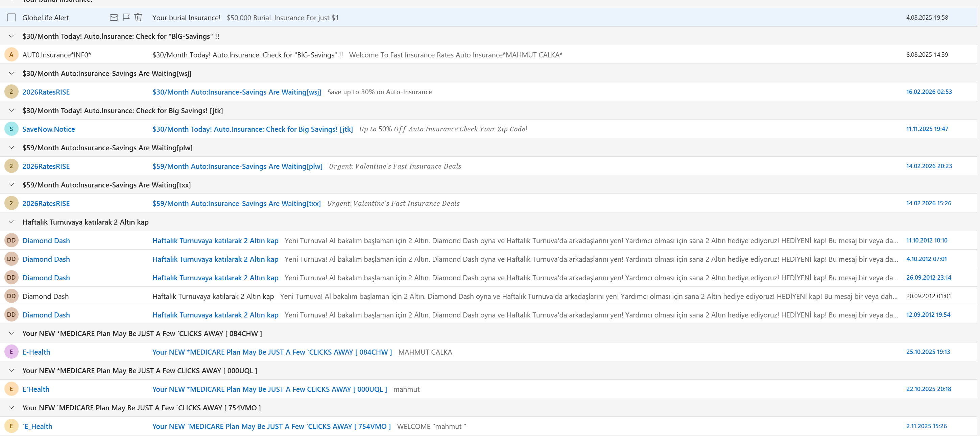Open MEDICARE [ 000UQL ] email from E`Health
Image resolution: width=980 pixels, height=436 pixels.
(269, 389)
